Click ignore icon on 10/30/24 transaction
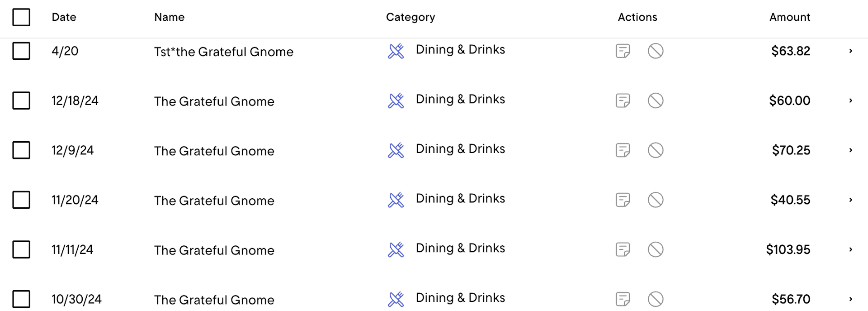Image resolution: width=868 pixels, height=311 pixels. click(655, 299)
